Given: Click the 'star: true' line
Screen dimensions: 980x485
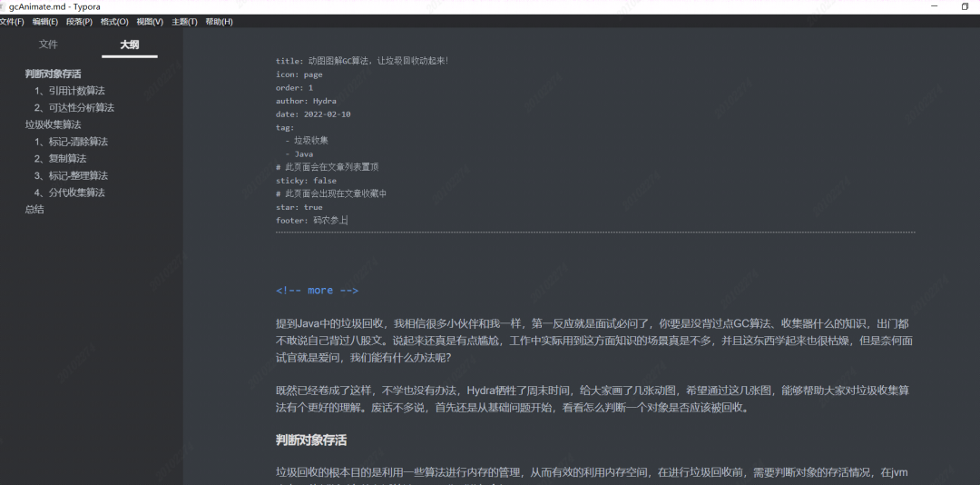Looking at the screenshot, I should click(299, 207).
